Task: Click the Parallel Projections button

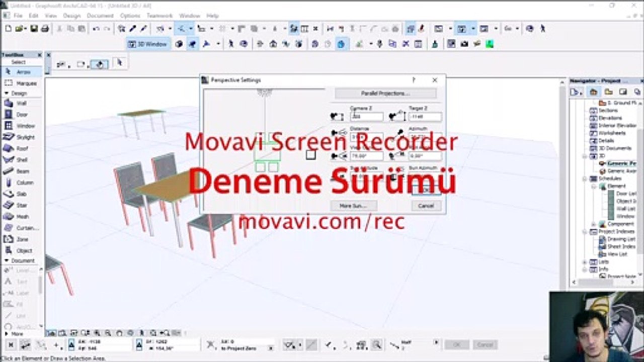Action: click(x=385, y=94)
